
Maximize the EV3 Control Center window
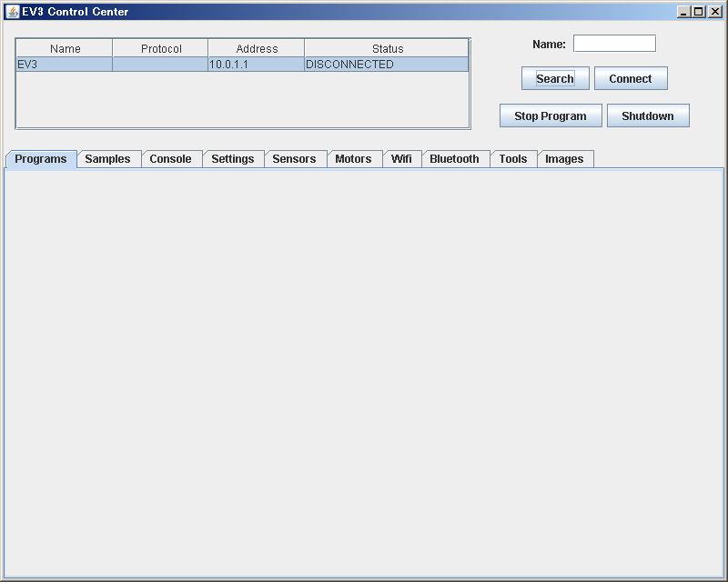click(x=699, y=12)
